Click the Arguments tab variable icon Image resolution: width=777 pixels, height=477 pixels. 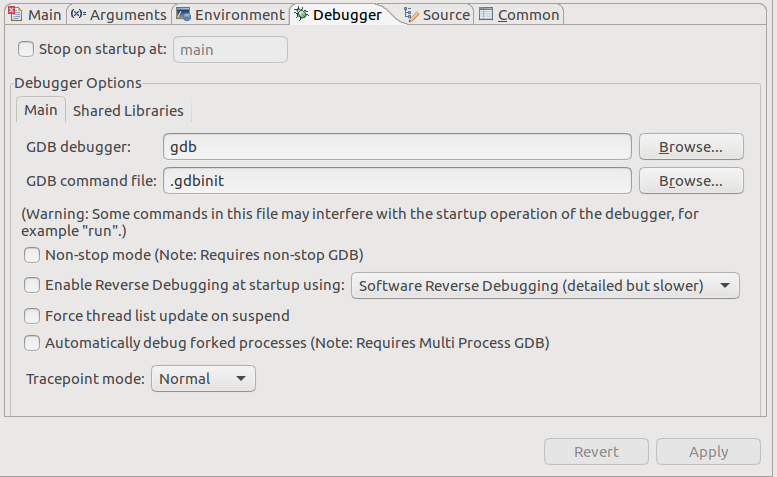(78, 14)
